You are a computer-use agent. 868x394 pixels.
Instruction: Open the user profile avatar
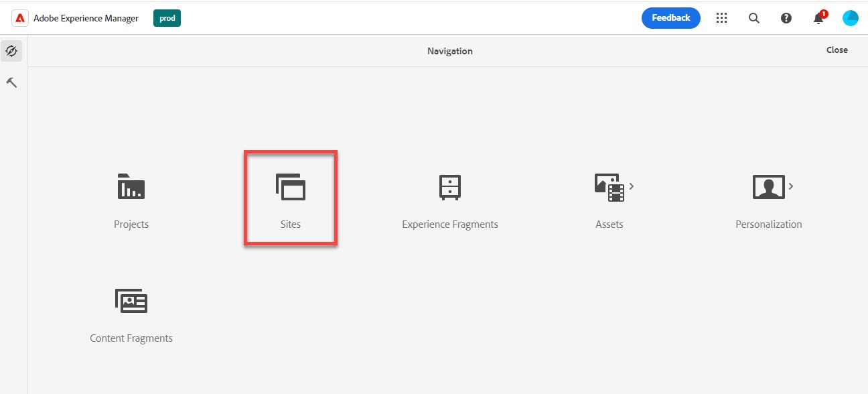(850, 18)
